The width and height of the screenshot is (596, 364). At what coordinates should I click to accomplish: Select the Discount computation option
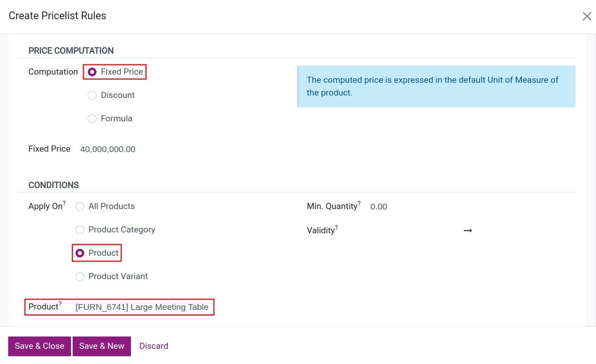(92, 95)
